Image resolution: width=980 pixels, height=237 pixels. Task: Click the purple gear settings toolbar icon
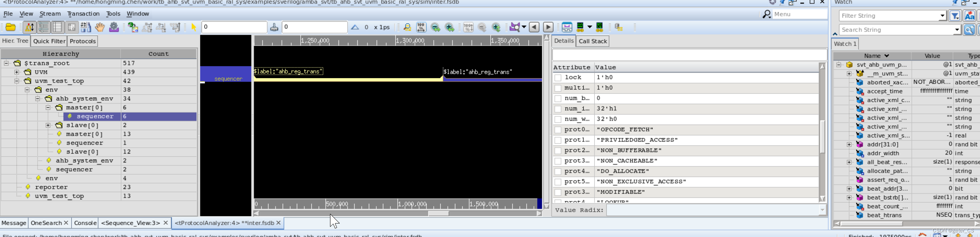(x=114, y=27)
